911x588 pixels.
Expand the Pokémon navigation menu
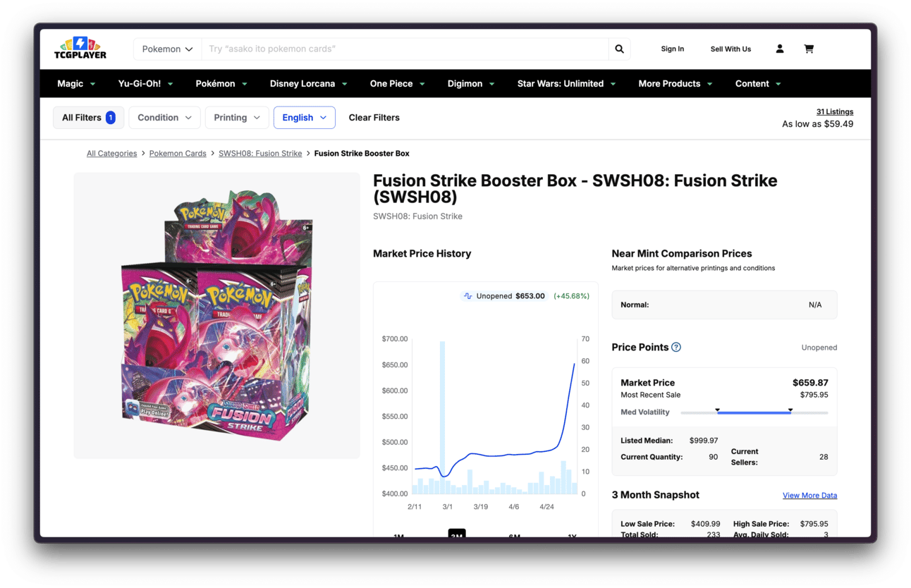tap(221, 83)
